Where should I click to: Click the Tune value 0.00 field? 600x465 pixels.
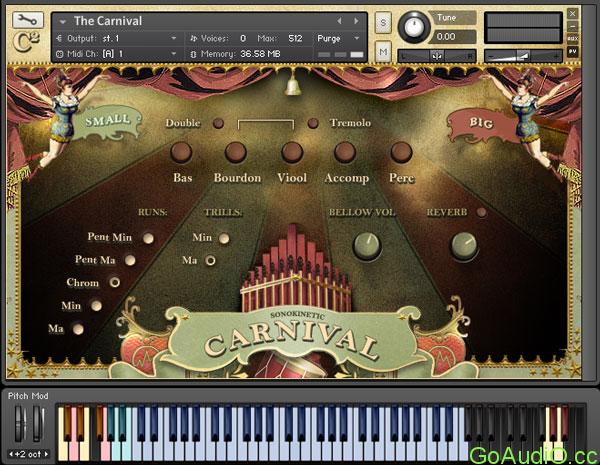tap(452, 37)
